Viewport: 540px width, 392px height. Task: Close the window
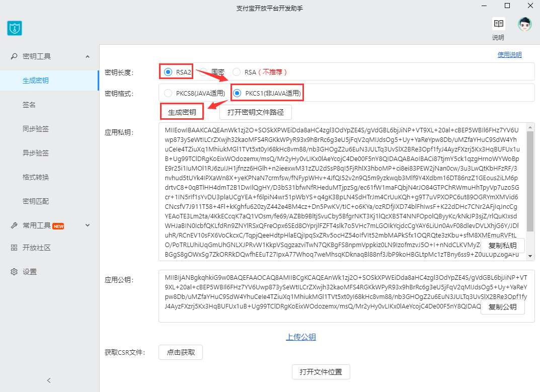(x=530, y=6)
